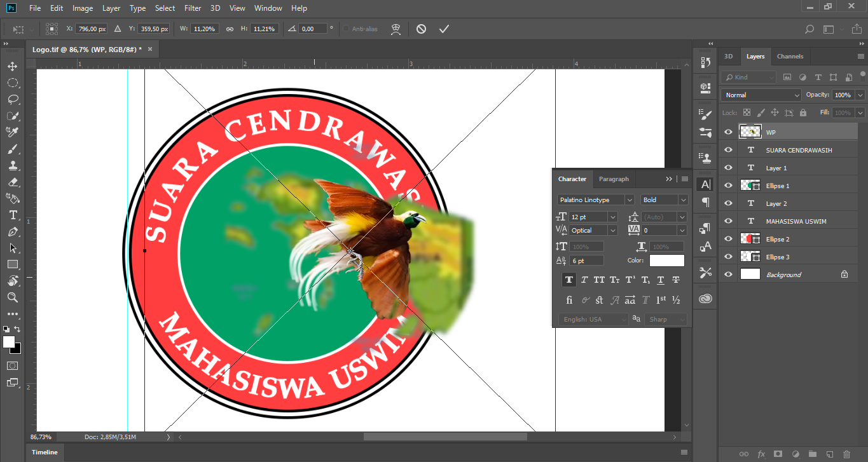Image resolution: width=868 pixels, height=462 pixels.
Task: Click the text Color swatch
Action: (x=666, y=261)
